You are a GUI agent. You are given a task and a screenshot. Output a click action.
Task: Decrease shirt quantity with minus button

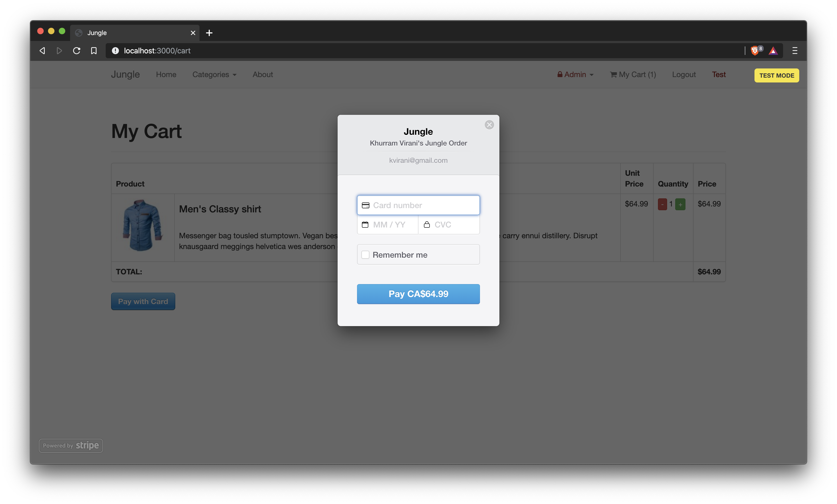tap(662, 204)
